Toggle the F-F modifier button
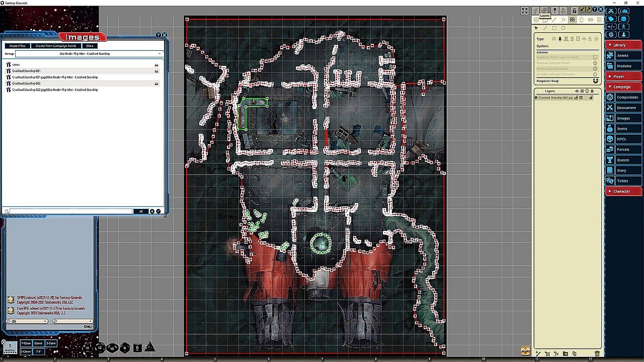This screenshot has height=362, width=644. click(39, 351)
